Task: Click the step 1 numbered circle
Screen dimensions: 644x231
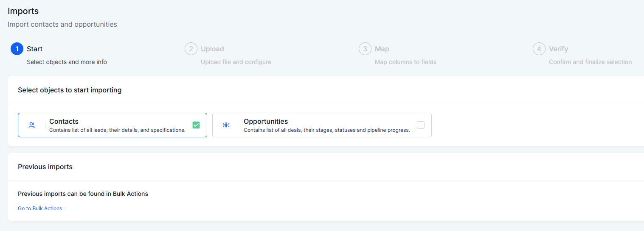Action: tap(17, 49)
